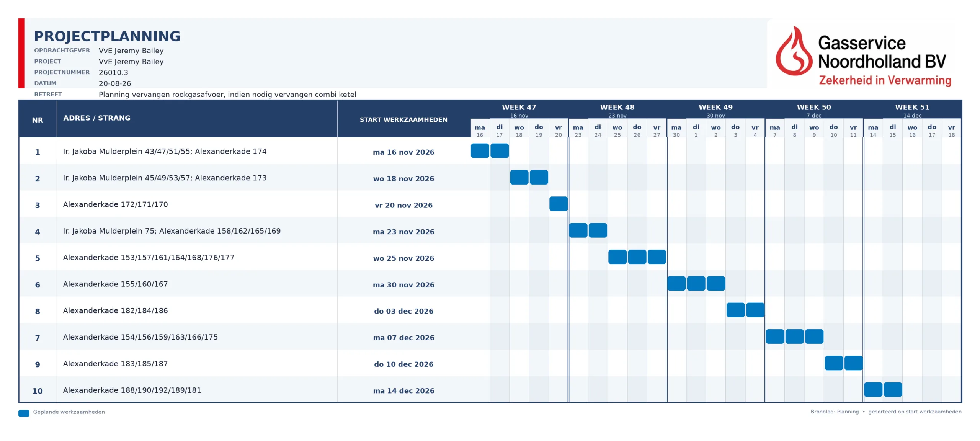
Task: Click the blue bar on ma 16 nov for row 1
Action: coord(480,150)
